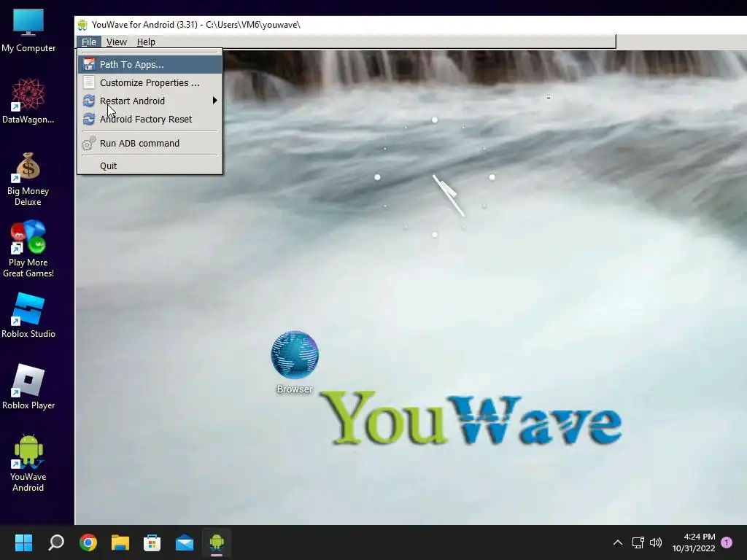Select YouWave Android desktop shortcut
The image size is (747, 560).
pyautogui.click(x=28, y=463)
